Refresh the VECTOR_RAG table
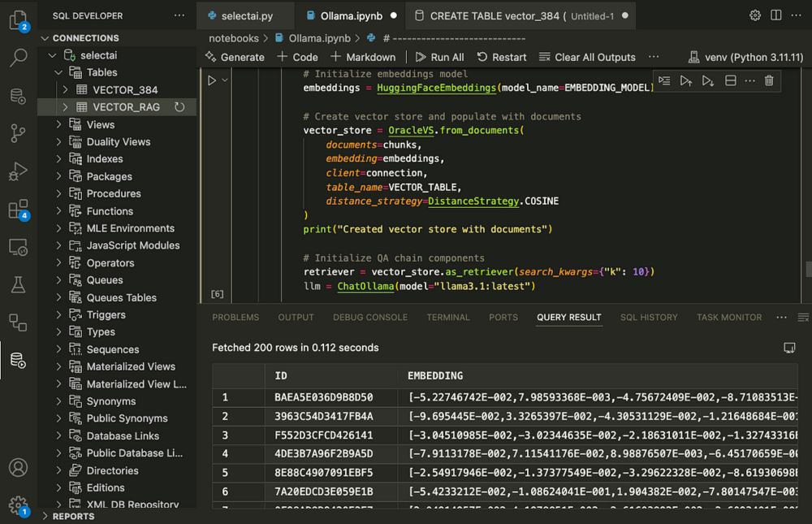The image size is (812, 524). click(179, 106)
